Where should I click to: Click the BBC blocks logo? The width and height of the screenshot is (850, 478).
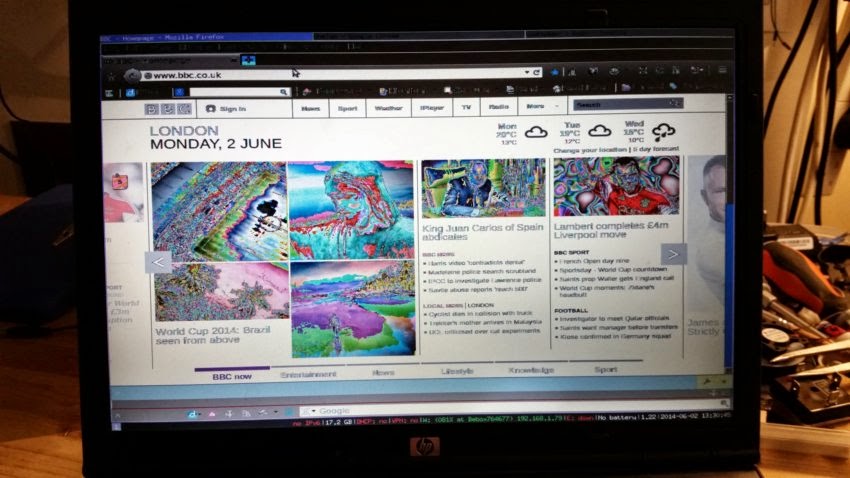pyautogui.click(x=168, y=109)
